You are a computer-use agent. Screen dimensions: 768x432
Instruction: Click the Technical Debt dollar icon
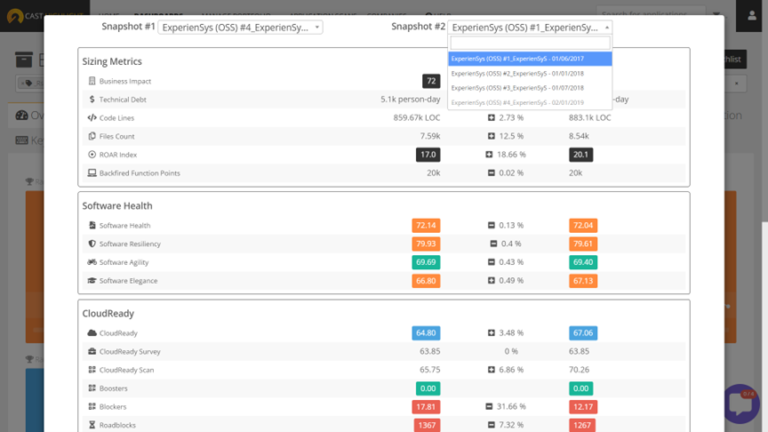click(x=92, y=100)
